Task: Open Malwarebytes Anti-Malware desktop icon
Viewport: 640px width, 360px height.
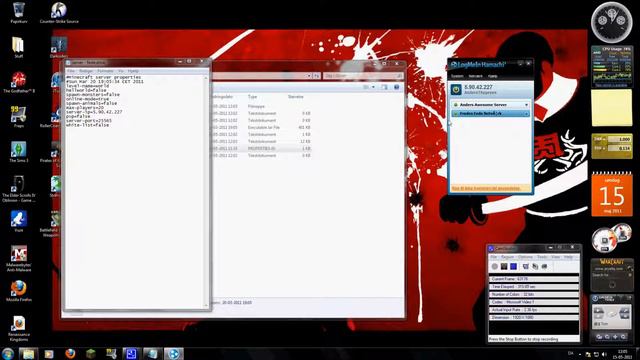Action: click(19, 259)
